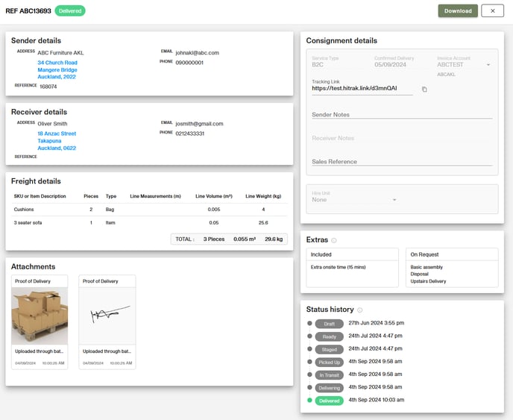Click the Sales Reference field
The height and width of the screenshot is (420, 513).
tap(402, 162)
